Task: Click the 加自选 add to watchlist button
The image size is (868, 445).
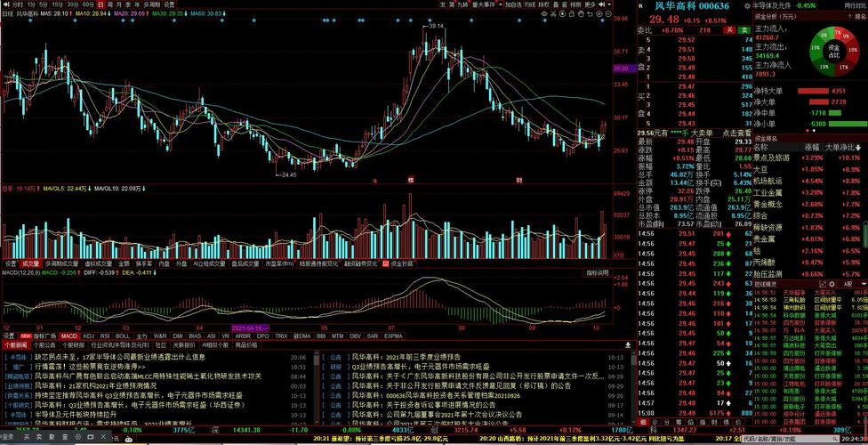Action: 513,4
